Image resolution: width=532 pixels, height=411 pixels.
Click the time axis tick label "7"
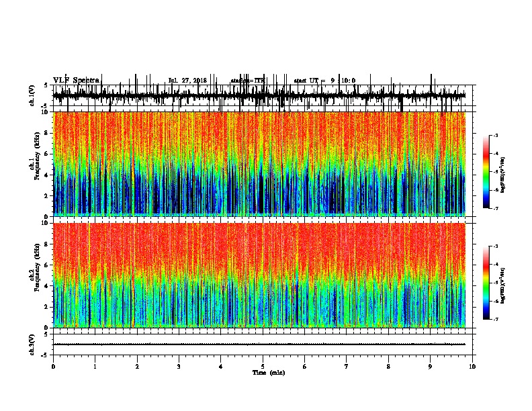[347, 367]
